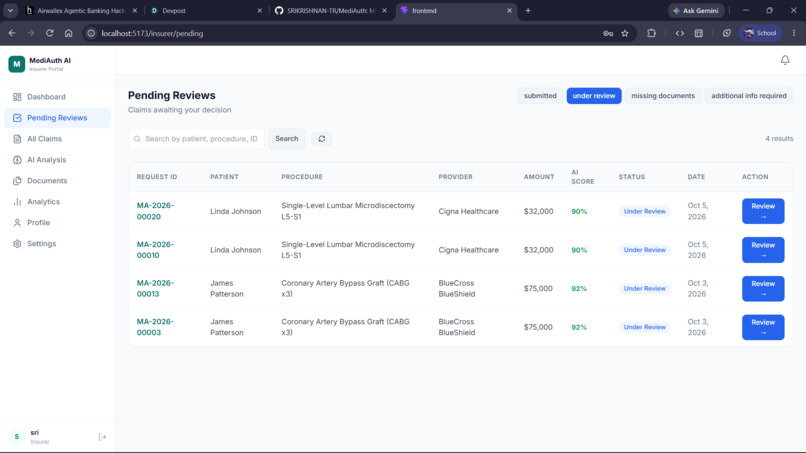Open request MA-2026-00010
Screen dimensions: 806x453
155,250
